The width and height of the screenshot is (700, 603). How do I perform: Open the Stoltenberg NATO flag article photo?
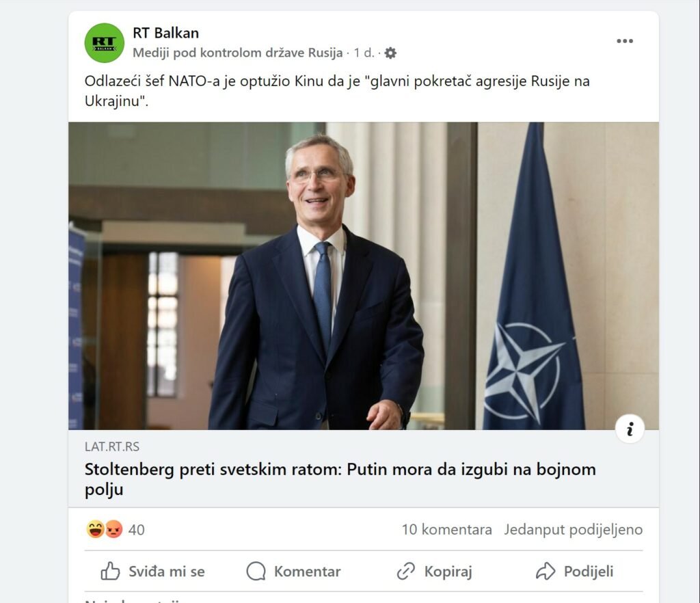pyautogui.click(x=364, y=276)
